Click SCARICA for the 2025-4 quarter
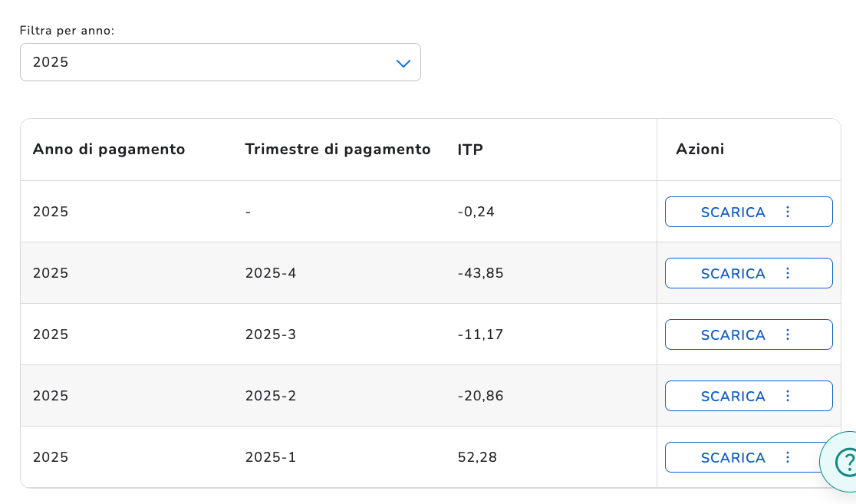This screenshot has height=504, width=856. point(733,273)
